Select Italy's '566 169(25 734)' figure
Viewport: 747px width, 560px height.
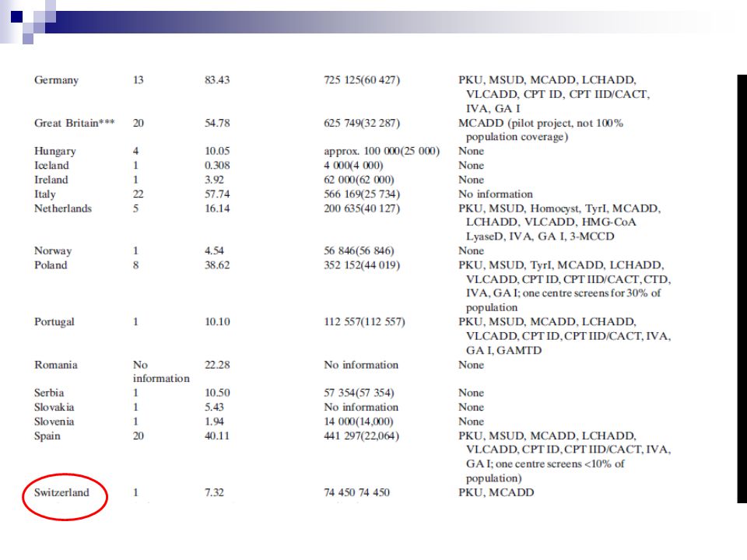[x=362, y=194]
